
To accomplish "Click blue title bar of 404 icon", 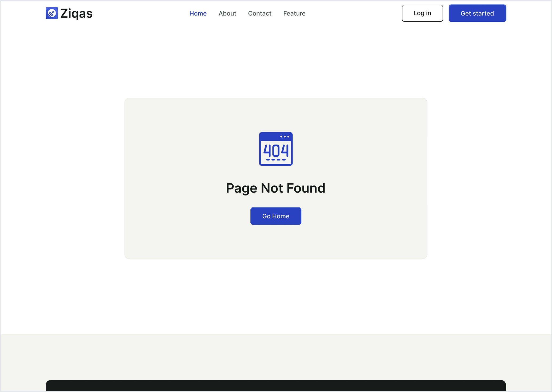I will 268,137.
